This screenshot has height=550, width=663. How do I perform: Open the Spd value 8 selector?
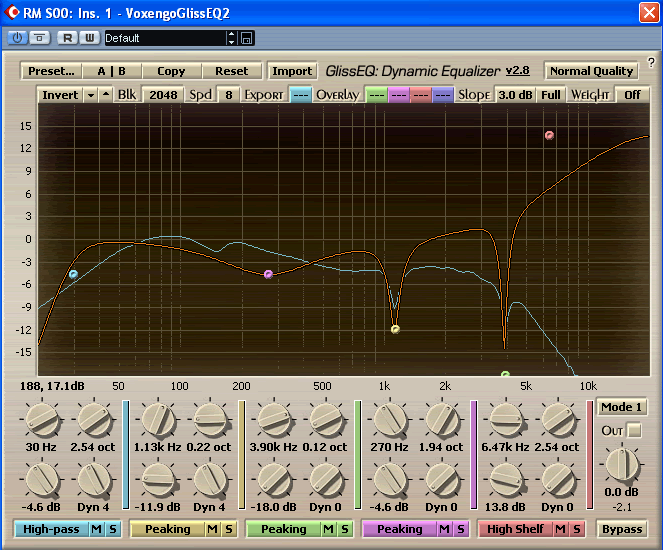pyautogui.click(x=229, y=95)
